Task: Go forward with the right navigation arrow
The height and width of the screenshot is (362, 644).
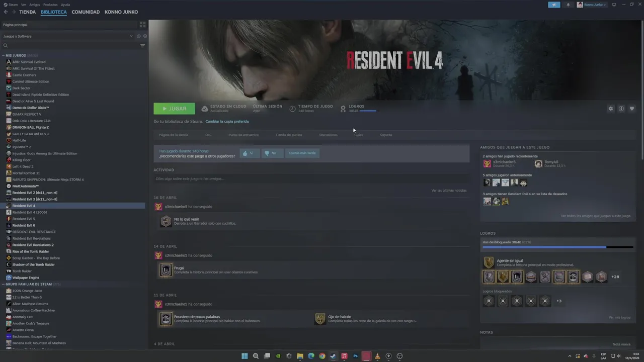Action: (x=13, y=12)
